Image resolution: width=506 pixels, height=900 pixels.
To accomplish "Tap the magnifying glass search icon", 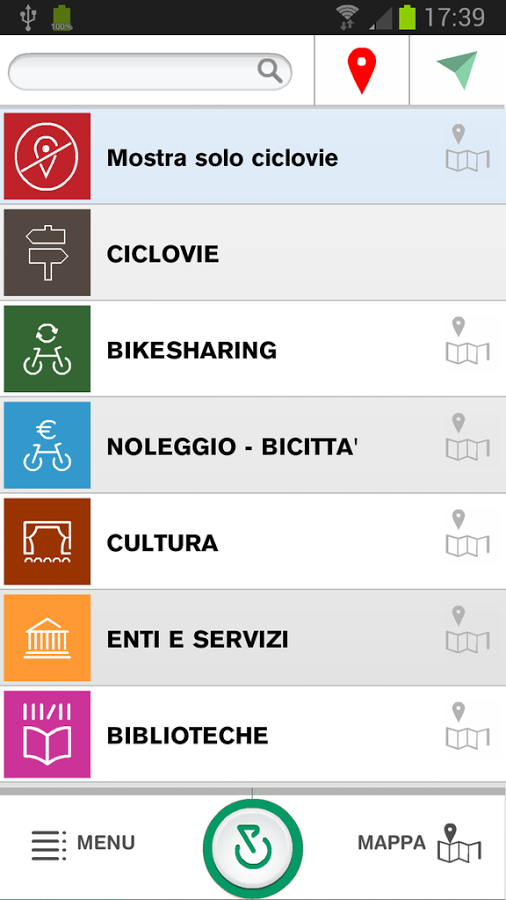I will click(x=270, y=71).
